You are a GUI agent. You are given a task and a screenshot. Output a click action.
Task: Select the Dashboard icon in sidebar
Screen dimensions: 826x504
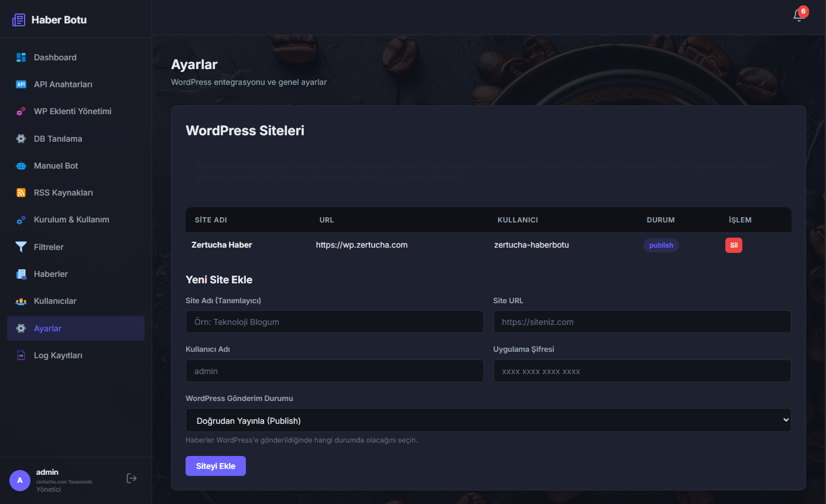(21, 57)
